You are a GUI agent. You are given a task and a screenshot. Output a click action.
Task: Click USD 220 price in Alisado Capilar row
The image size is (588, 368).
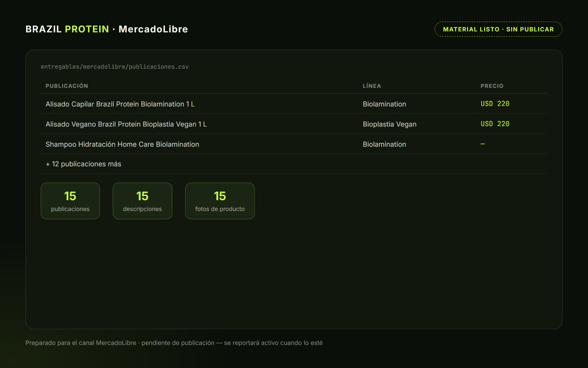point(495,104)
